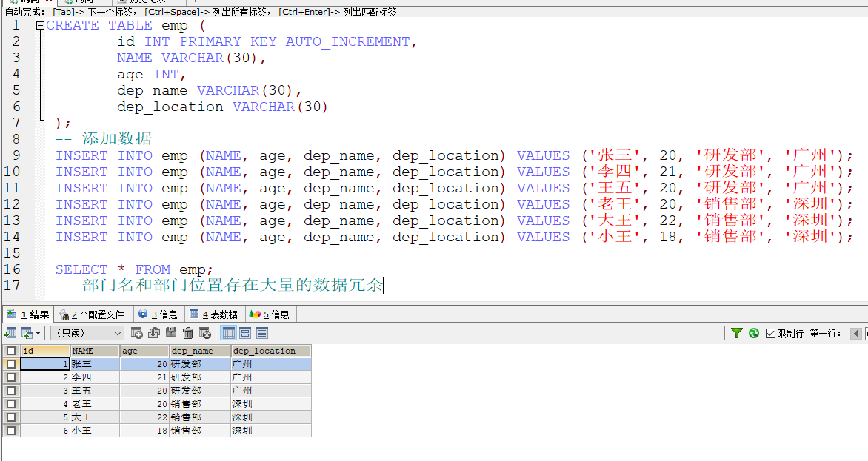This screenshot has height=461, width=868.
Task: Click the add new row icon
Action: pyautogui.click(x=136, y=333)
